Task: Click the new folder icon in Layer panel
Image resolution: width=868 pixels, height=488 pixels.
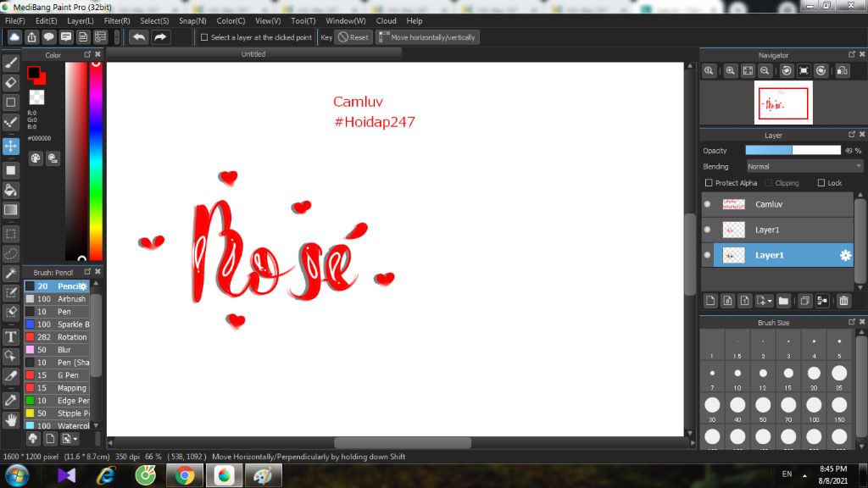Action: click(x=783, y=301)
